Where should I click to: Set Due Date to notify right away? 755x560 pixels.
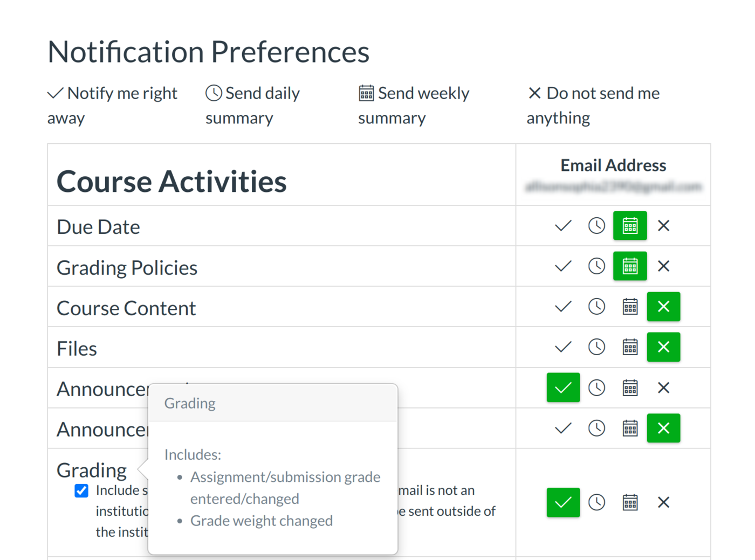(563, 226)
